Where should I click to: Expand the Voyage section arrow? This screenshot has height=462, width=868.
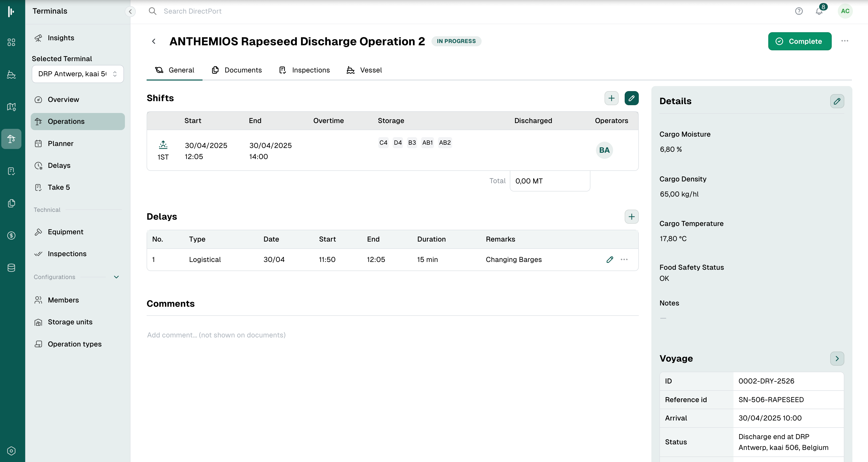[x=837, y=359]
